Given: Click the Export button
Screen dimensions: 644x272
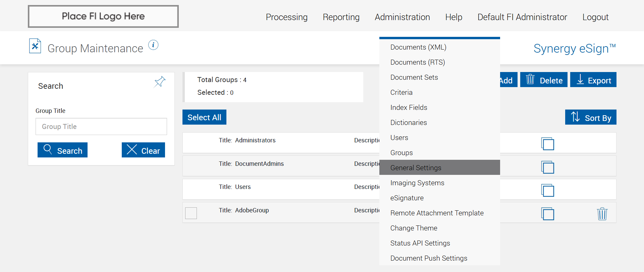Looking at the screenshot, I should (x=593, y=80).
